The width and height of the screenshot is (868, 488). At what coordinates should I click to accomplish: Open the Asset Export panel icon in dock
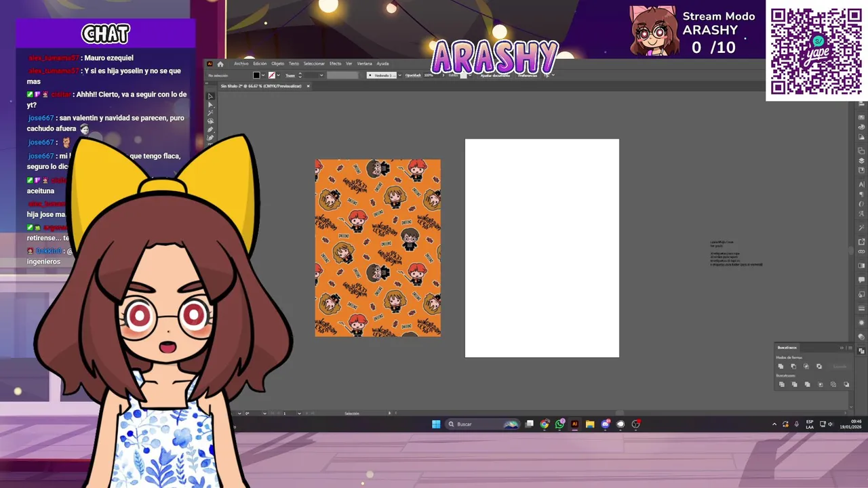click(x=861, y=242)
